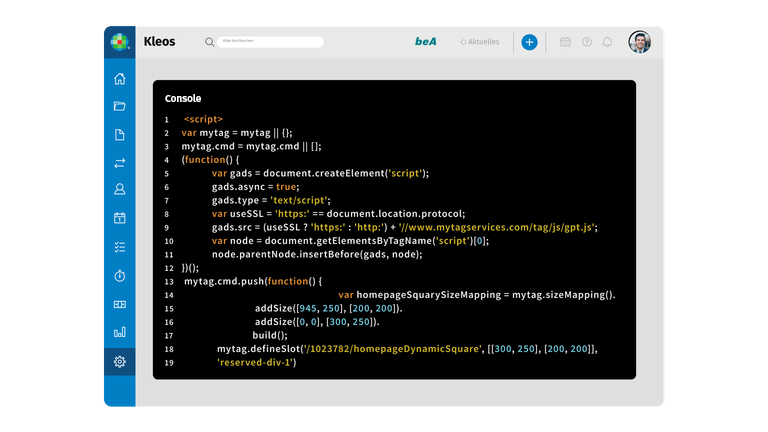
Task: Open the Home icon in sidebar
Action: (x=120, y=79)
